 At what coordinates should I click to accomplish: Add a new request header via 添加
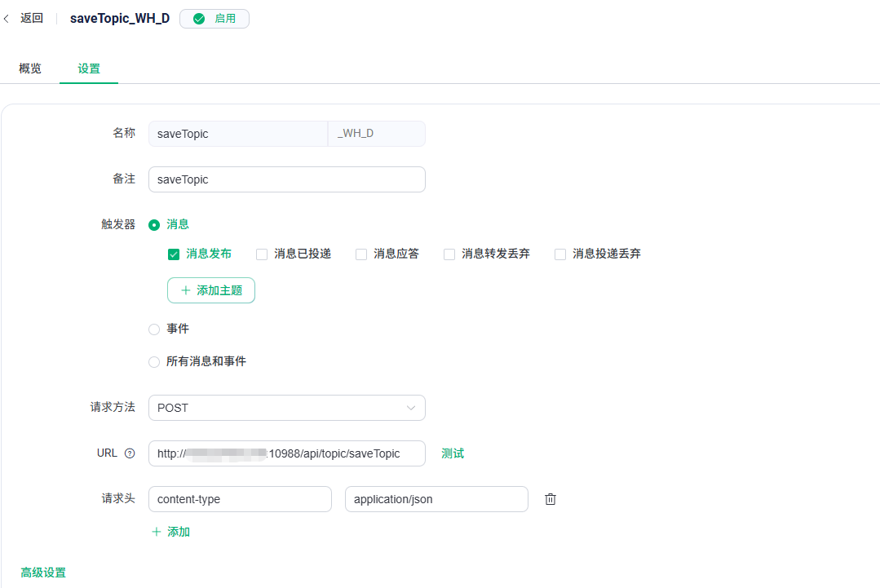click(x=171, y=532)
